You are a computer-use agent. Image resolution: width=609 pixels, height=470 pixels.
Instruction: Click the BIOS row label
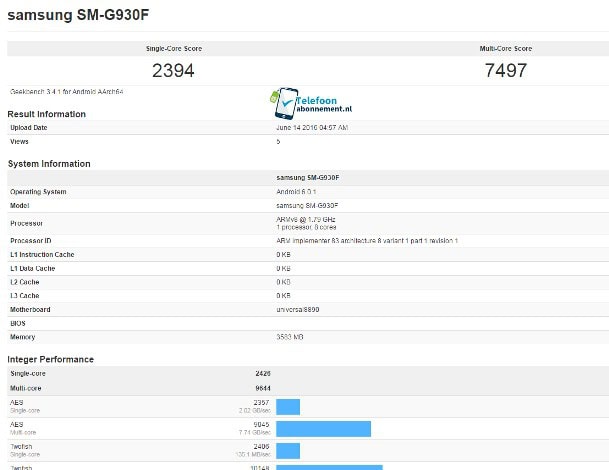click(17, 323)
